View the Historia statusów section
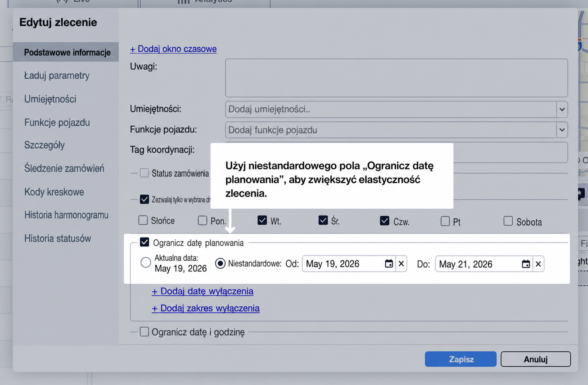 point(57,238)
